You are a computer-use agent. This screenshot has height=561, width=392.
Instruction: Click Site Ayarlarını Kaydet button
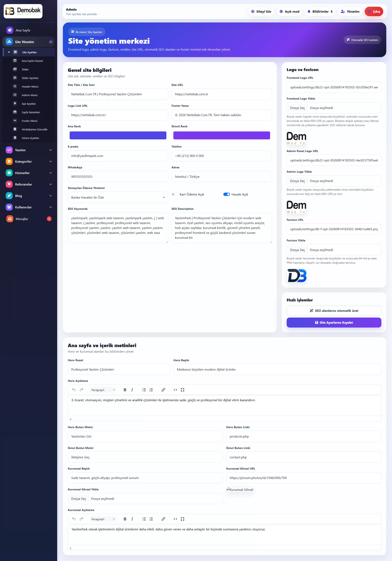coord(334,322)
